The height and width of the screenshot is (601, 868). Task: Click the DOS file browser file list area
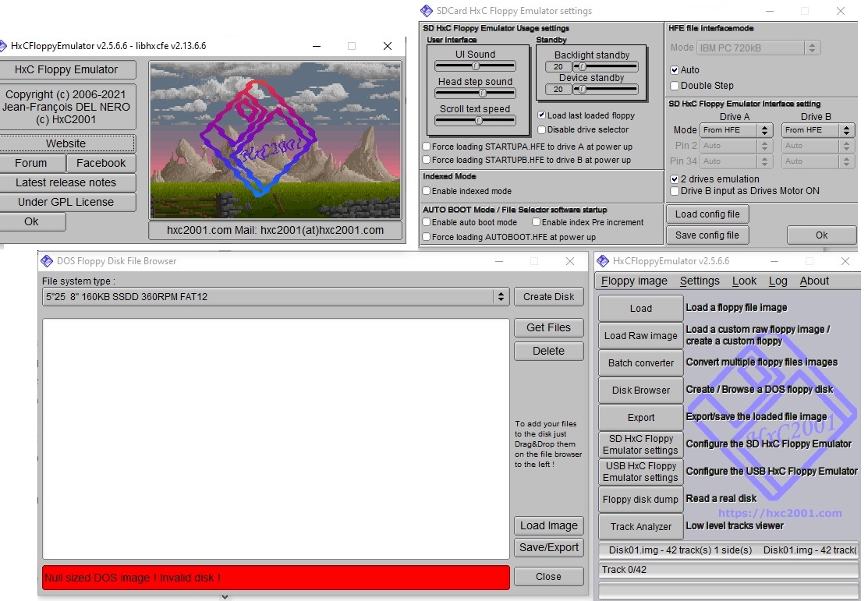(x=275, y=439)
